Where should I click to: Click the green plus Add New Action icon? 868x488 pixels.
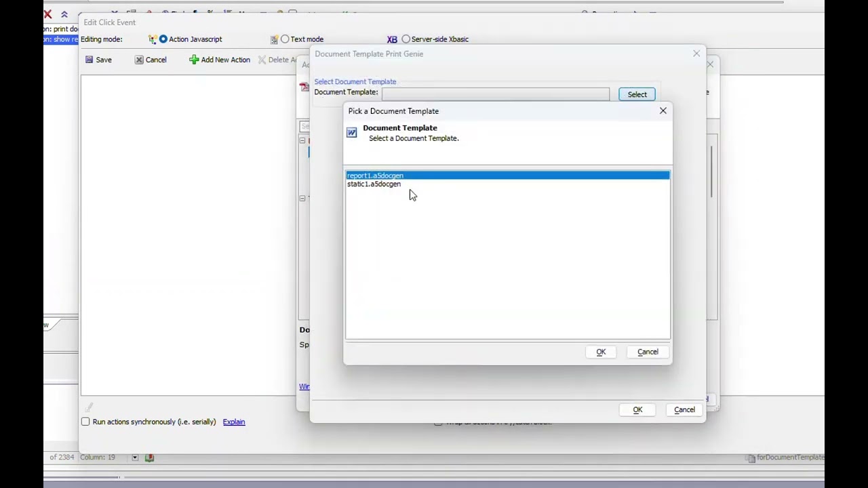pyautogui.click(x=194, y=60)
